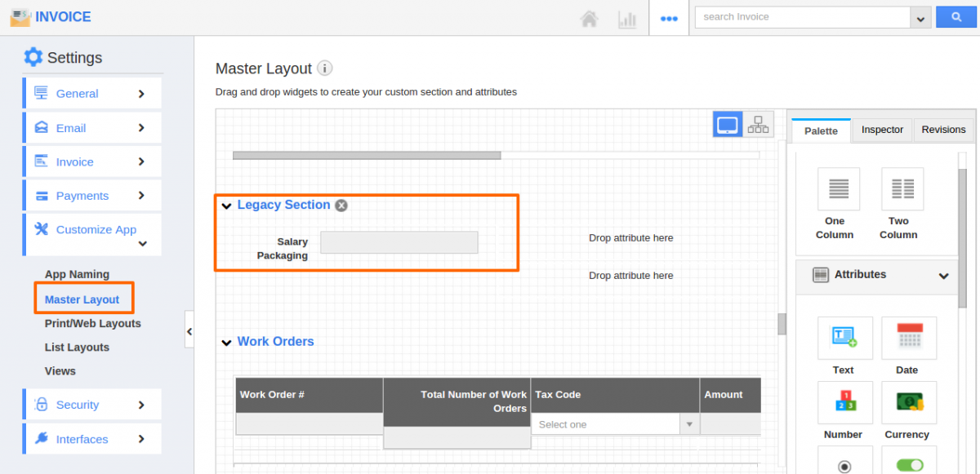
Task: Select the Text attribute icon
Action: click(845, 338)
